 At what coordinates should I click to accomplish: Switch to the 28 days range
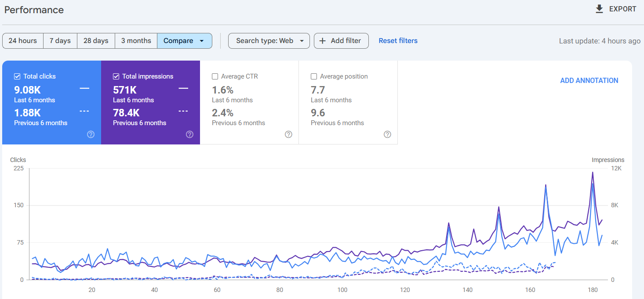point(96,41)
